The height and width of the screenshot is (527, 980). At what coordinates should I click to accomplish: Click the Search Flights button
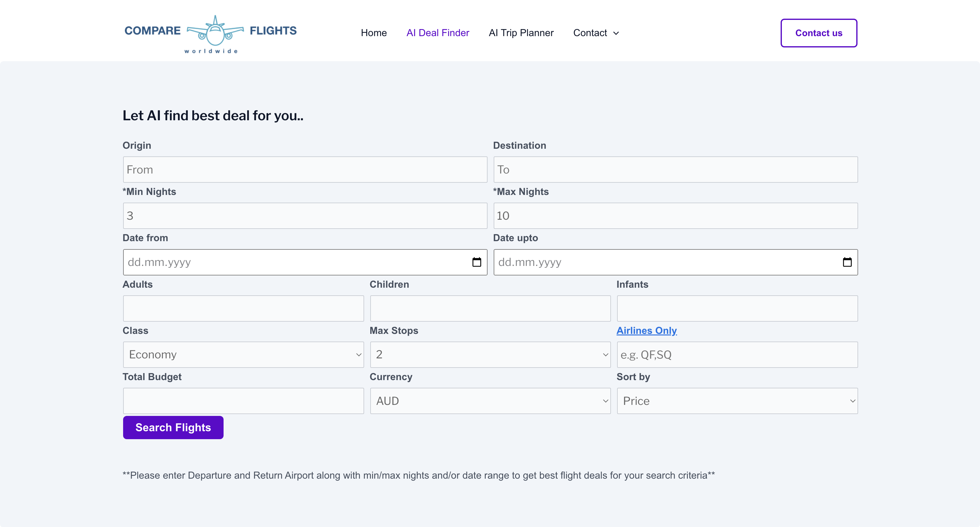click(x=173, y=427)
